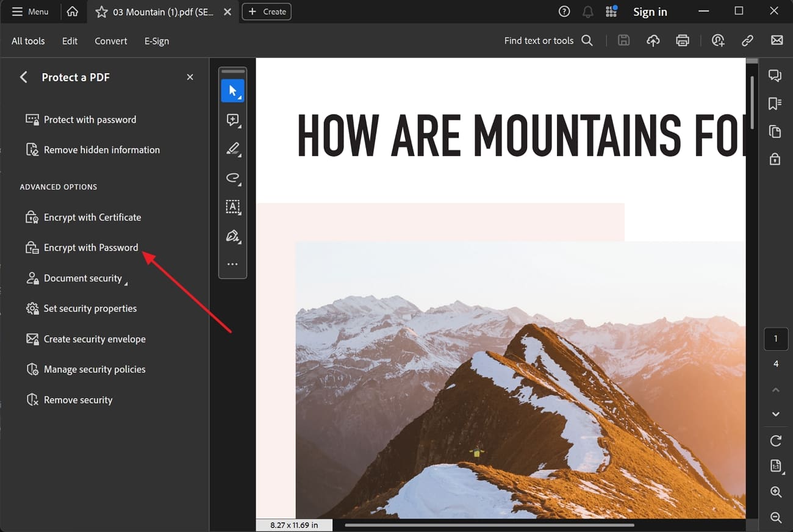Open more tools ellipsis in quick toolbar
This screenshot has height=532, width=793.
(x=232, y=265)
